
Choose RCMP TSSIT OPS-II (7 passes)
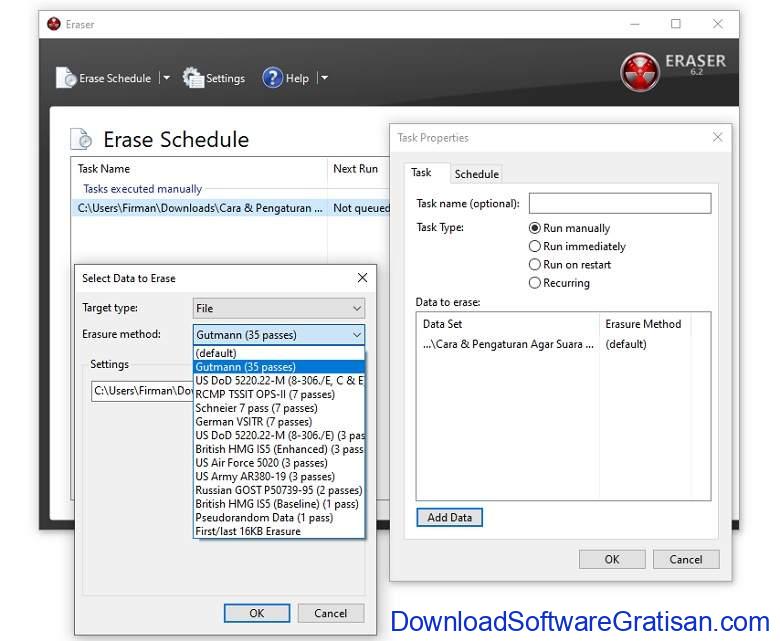(x=279, y=394)
